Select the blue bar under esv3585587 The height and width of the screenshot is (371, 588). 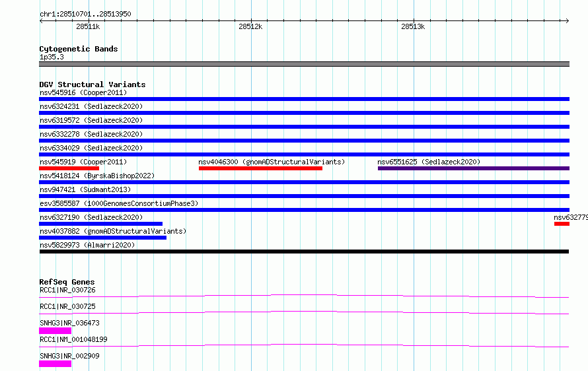point(304,210)
